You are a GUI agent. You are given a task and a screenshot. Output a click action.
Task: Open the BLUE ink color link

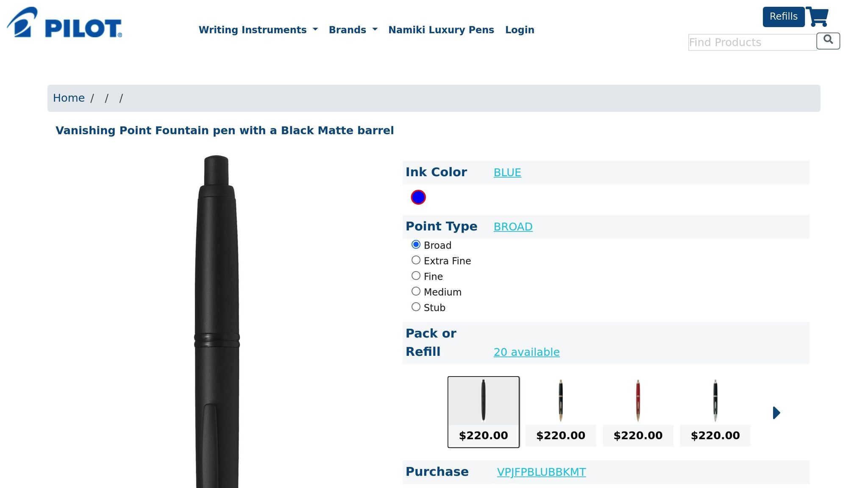tap(507, 172)
